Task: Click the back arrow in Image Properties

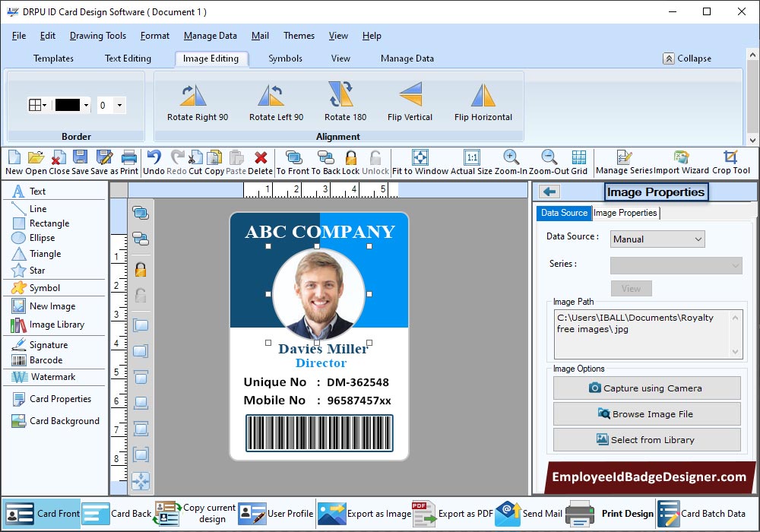Action: point(549,192)
